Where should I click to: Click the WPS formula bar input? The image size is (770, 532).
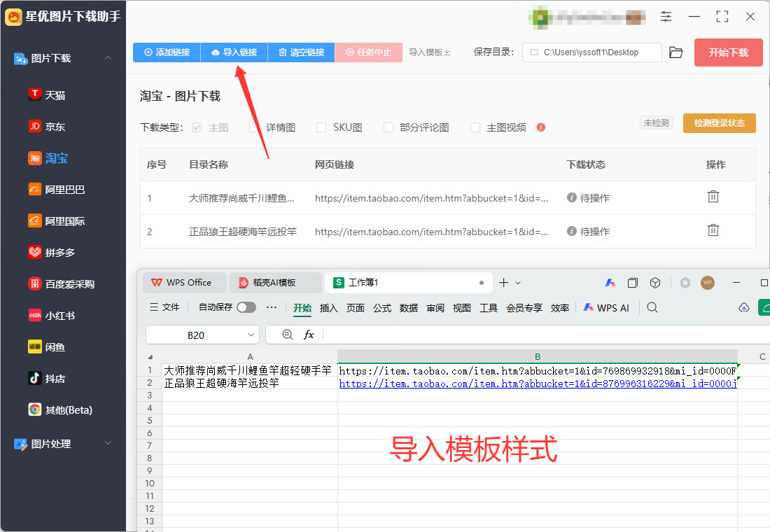click(546, 335)
